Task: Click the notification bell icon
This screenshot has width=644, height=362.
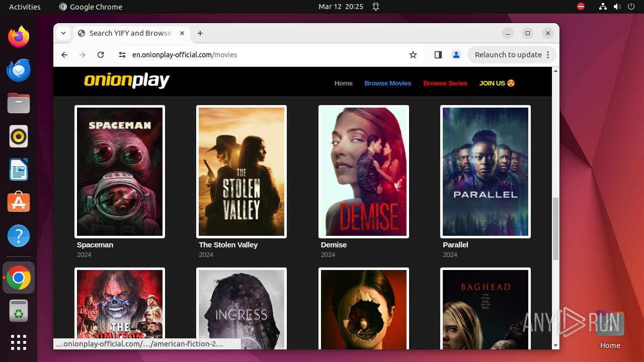Action: [x=376, y=7]
